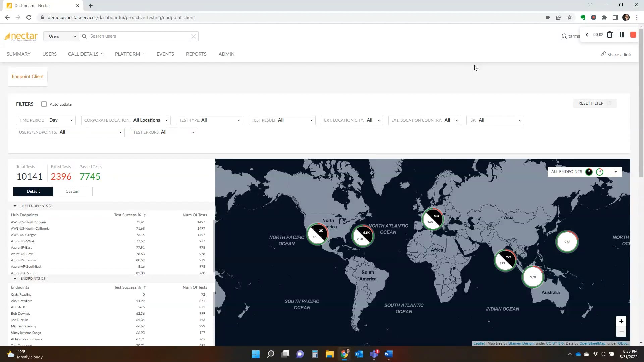Click the North America 4K cluster marker
Image resolution: width=644 pixels, height=362 pixels.
pos(317,234)
